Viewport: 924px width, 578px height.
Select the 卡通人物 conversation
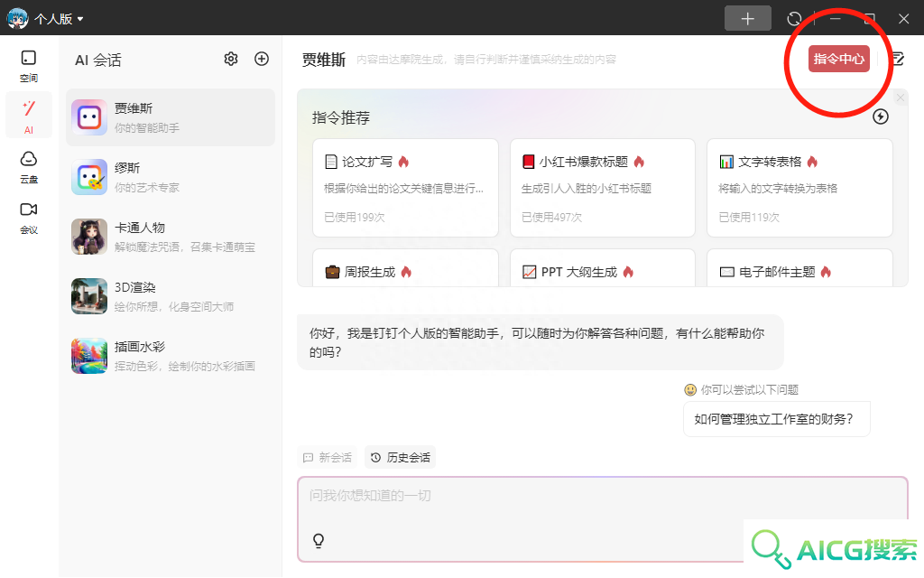[171, 237]
